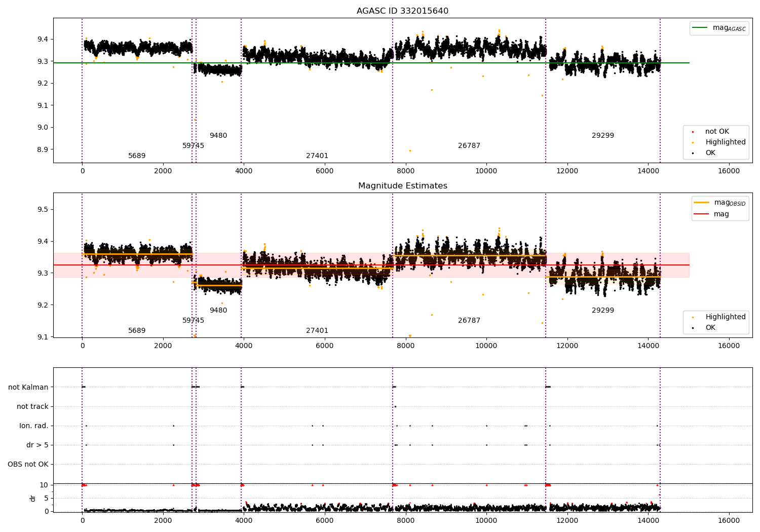Click obsid label 27401 in Magnitude Estimates plot
760x532 pixels.
pyautogui.click(x=317, y=331)
